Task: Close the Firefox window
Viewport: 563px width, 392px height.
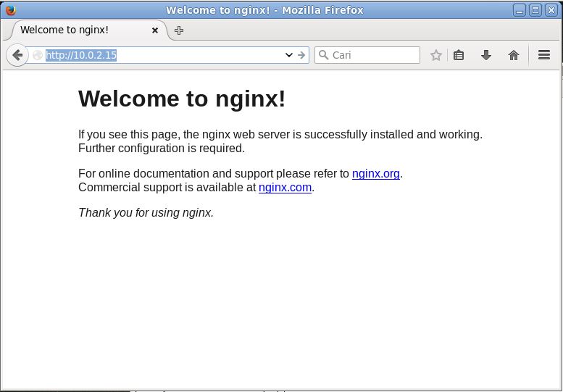Action: (551, 10)
